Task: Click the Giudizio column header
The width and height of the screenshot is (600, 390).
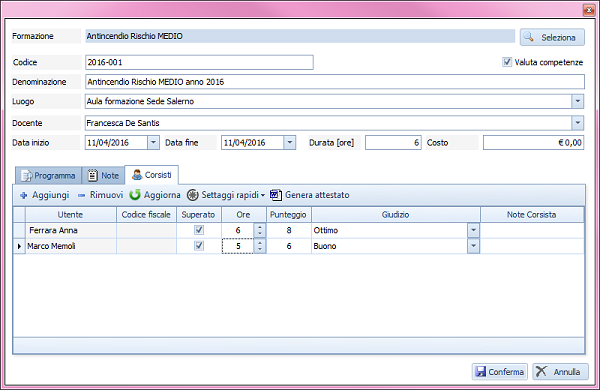Action: pyautogui.click(x=396, y=215)
